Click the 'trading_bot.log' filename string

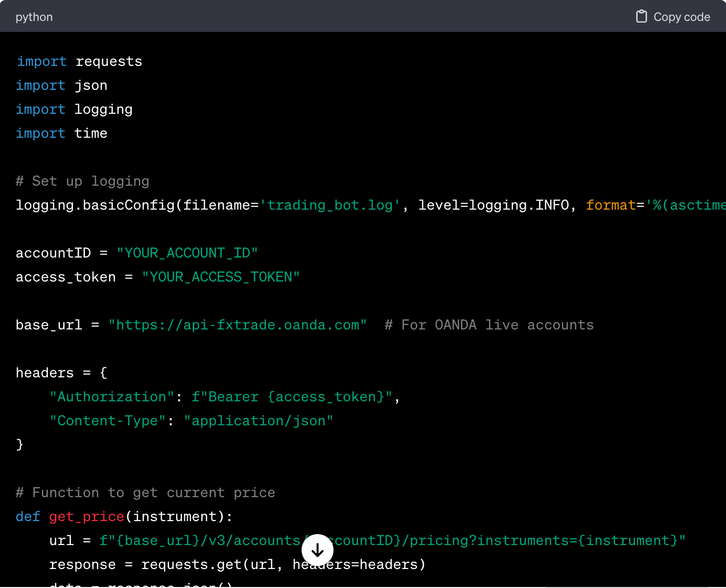coord(330,205)
